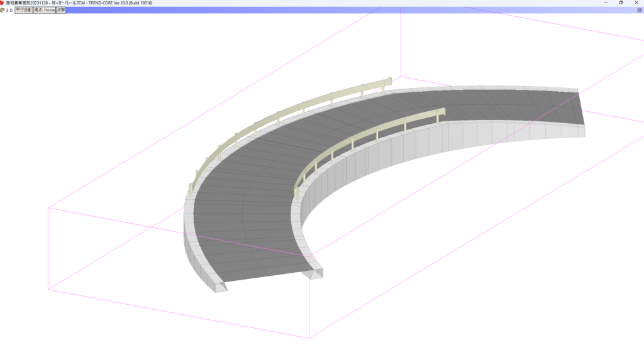This screenshot has height=345, width=644.
Task: Click the terminal end of inner guardrail
Action: tap(441, 111)
